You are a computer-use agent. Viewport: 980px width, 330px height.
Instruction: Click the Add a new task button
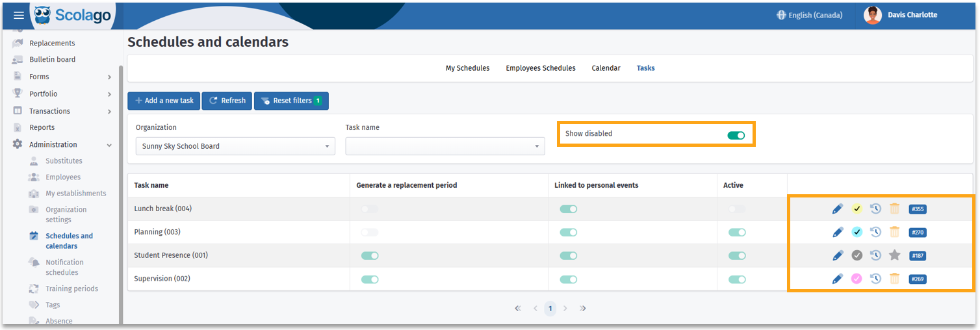click(164, 101)
